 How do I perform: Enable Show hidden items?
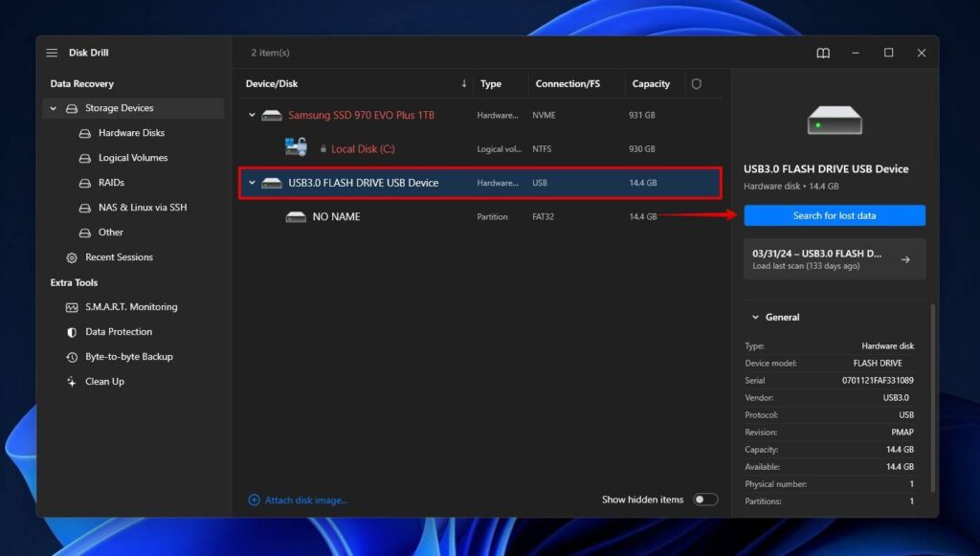(x=707, y=499)
